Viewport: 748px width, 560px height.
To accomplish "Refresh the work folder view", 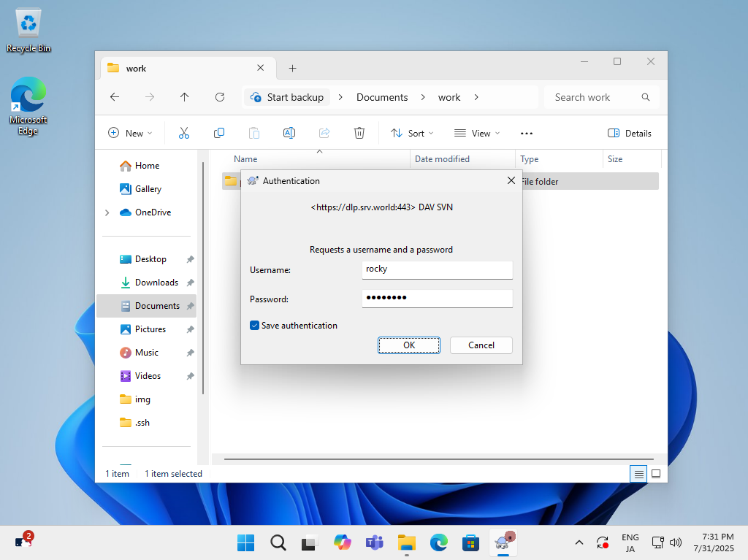I will point(219,97).
